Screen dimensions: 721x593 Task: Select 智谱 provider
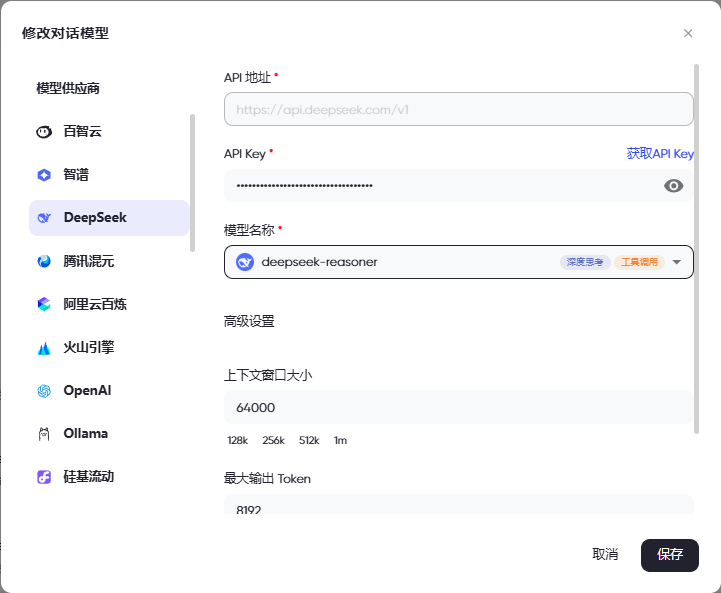coord(109,175)
